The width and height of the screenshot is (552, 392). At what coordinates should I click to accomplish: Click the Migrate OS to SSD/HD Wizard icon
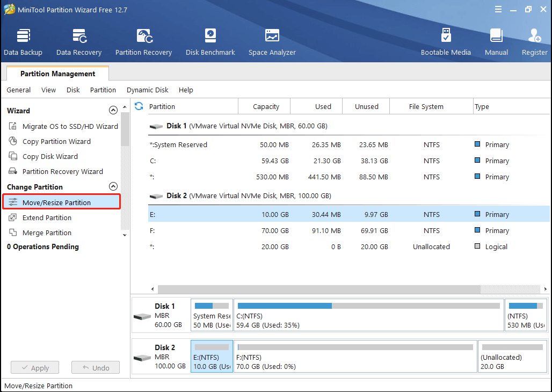point(13,126)
